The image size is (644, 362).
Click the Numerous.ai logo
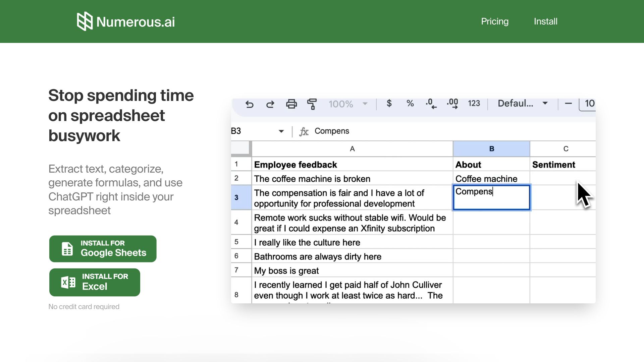126,21
